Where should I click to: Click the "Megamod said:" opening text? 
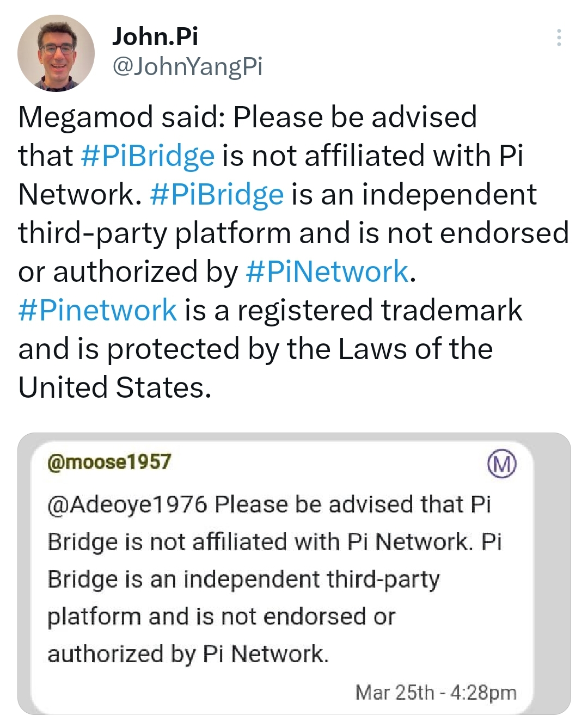[x=121, y=117]
